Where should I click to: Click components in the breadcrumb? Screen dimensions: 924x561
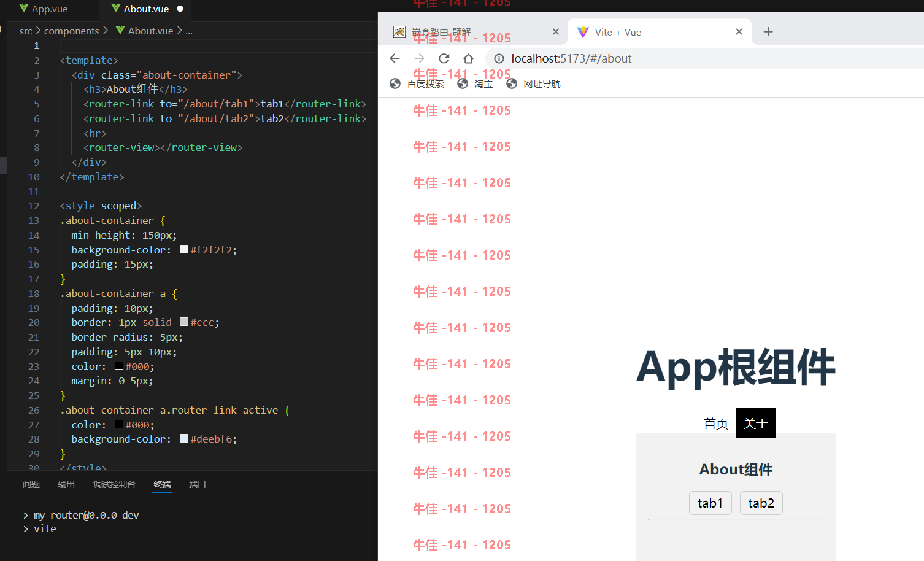click(71, 31)
